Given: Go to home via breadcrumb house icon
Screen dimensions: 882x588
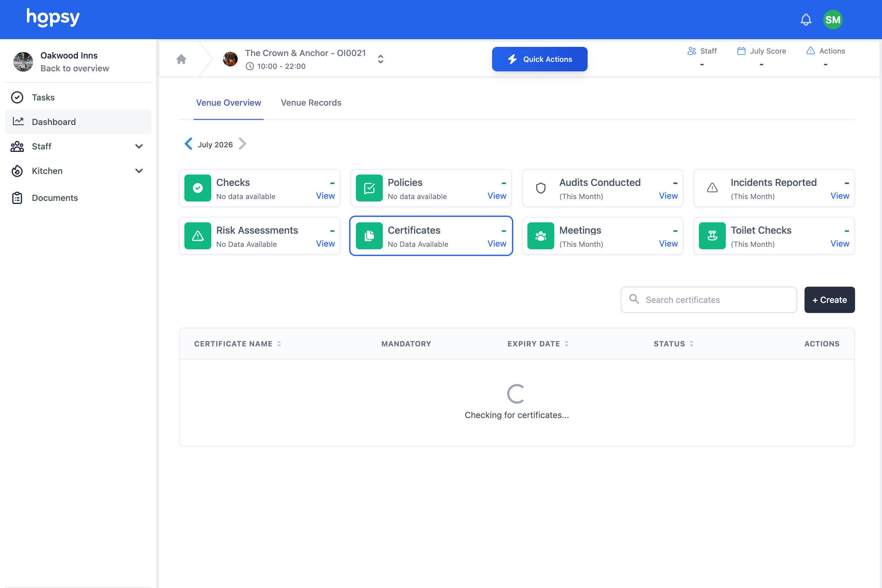Looking at the screenshot, I should click(x=182, y=59).
